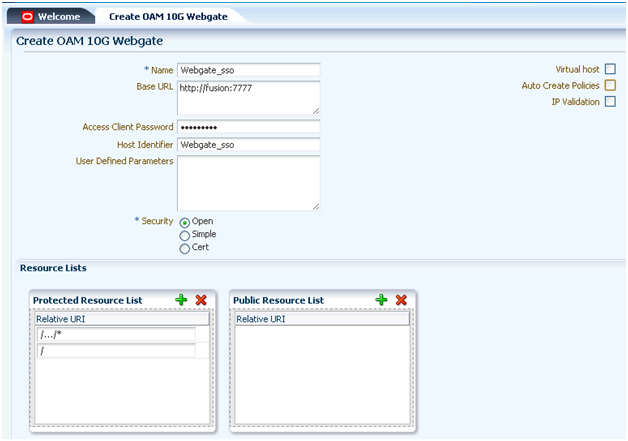Click inside the Base URL textarea

coord(249,98)
